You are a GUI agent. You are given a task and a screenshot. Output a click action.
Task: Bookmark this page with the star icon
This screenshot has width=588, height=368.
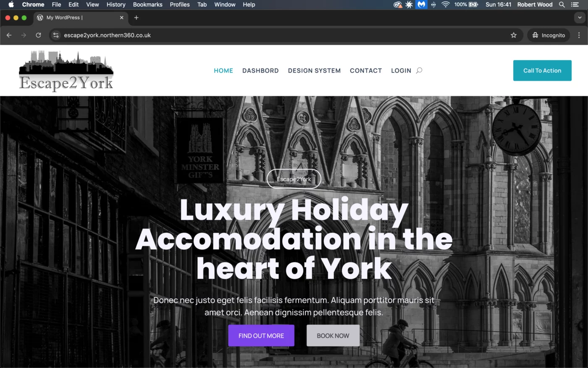(x=513, y=35)
